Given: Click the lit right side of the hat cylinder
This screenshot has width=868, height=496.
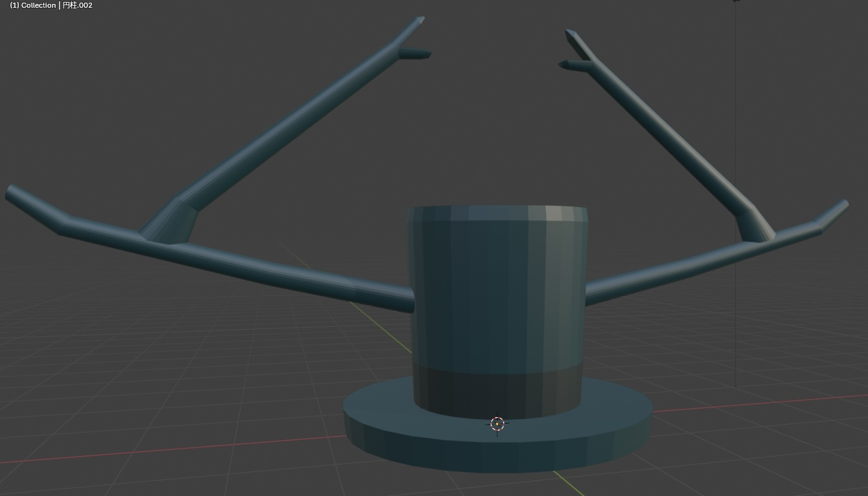Looking at the screenshot, I should click(x=557, y=285).
